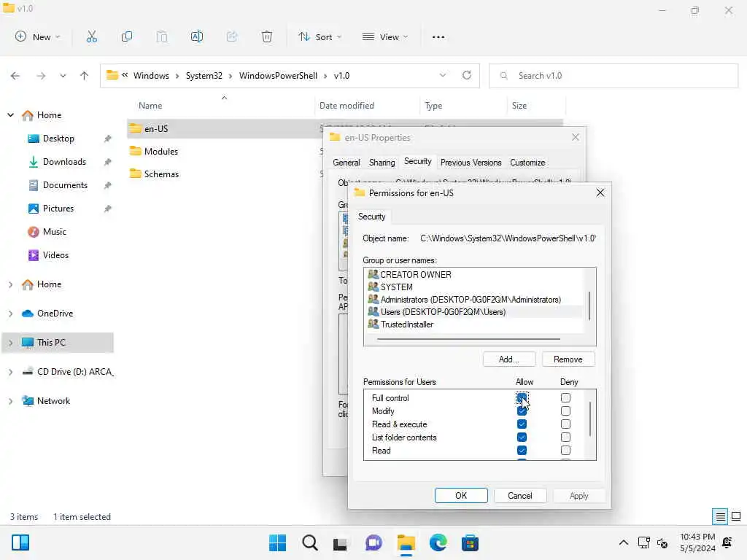Open the New dropdown menu
Viewport: 747px width, 560px height.
point(38,36)
